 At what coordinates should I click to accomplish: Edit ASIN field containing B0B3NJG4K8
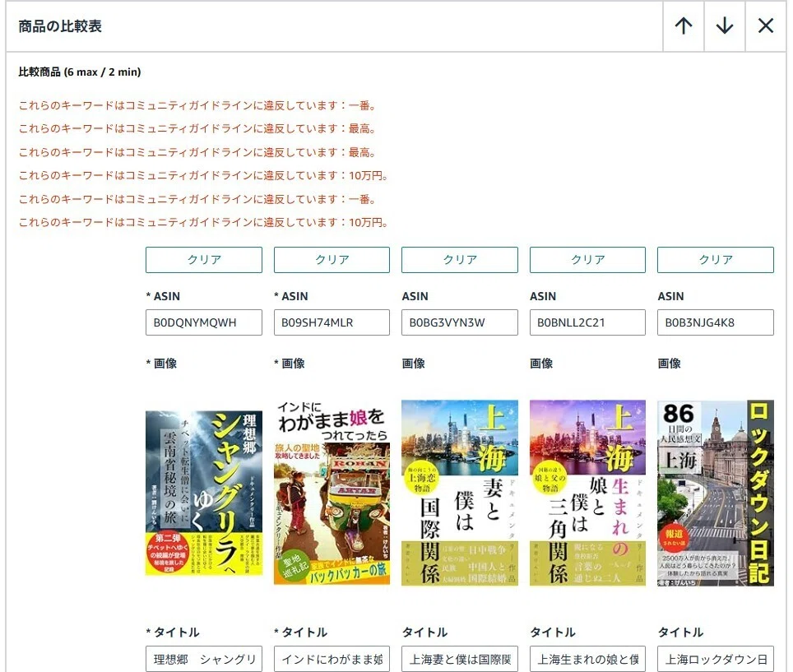pos(716,322)
